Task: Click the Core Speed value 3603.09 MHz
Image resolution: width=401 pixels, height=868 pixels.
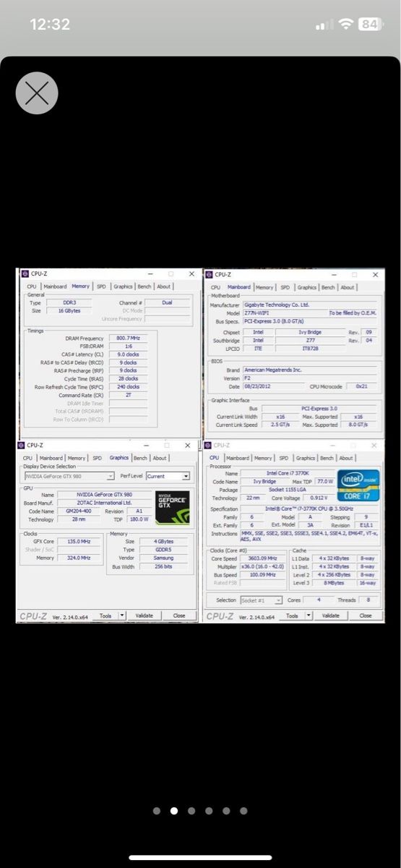Action: (x=263, y=558)
